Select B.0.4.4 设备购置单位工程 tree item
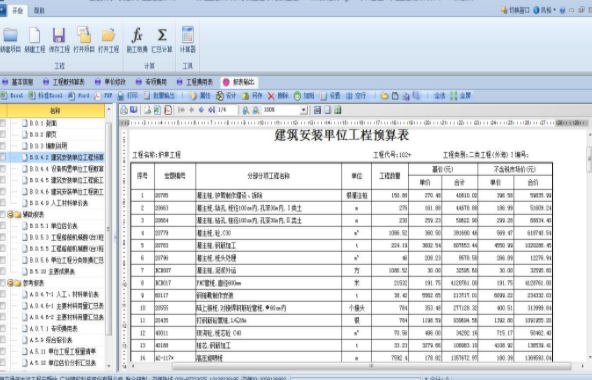This screenshot has height=380, width=592. pyautogui.click(x=66, y=168)
